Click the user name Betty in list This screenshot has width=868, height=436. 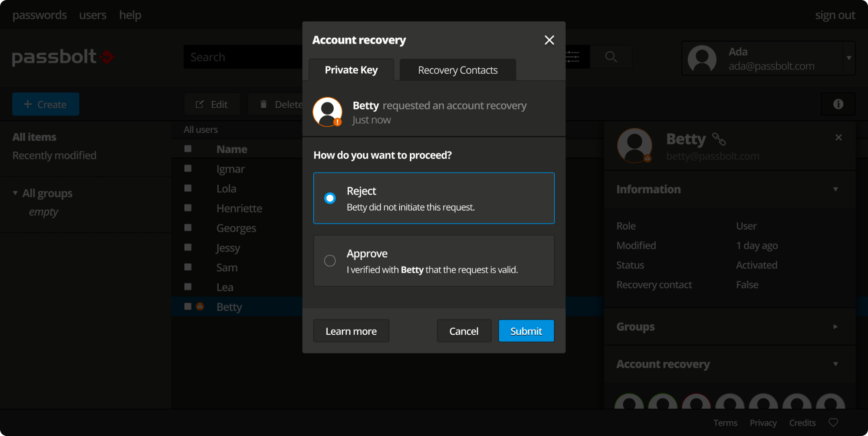(x=229, y=307)
